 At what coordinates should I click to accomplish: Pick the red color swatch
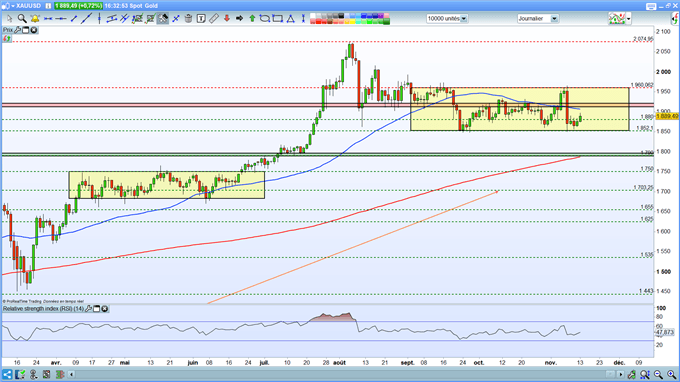pyautogui.click(x=319, y=21)
